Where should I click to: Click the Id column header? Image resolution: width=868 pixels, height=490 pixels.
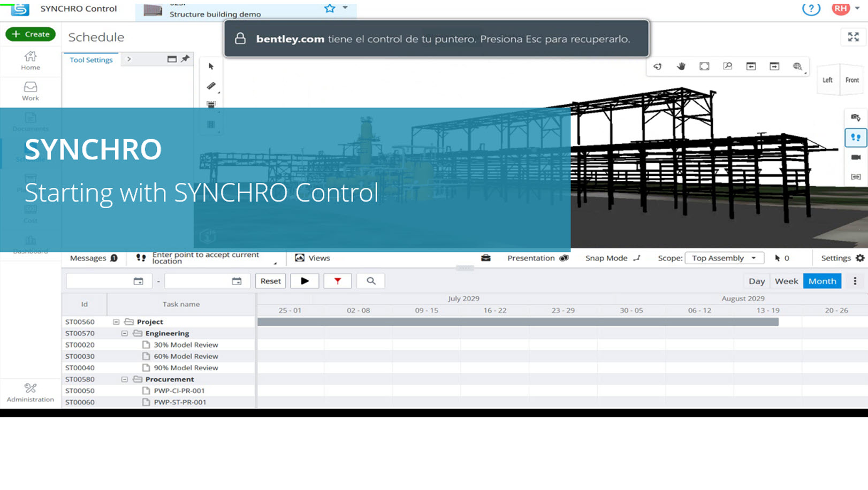(84, 304)
